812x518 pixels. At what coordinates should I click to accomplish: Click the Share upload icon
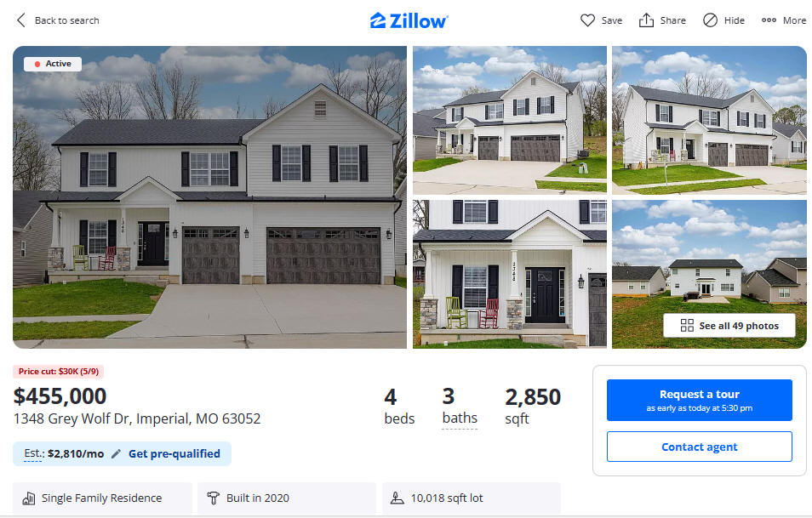pos(646,20)
